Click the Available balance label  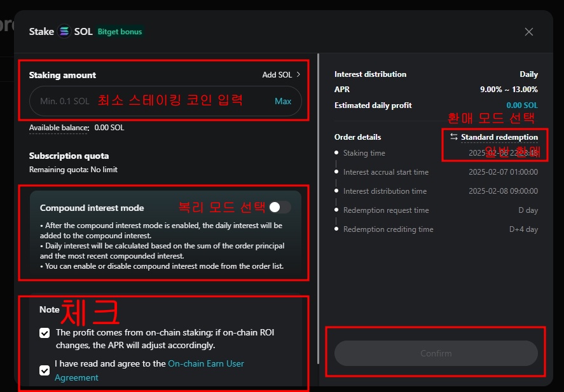tap(58, 128)
